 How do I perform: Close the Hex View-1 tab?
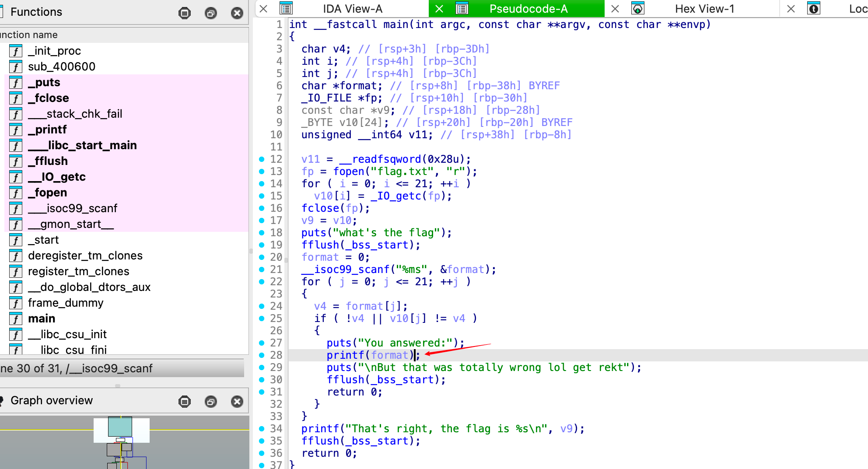615,9
